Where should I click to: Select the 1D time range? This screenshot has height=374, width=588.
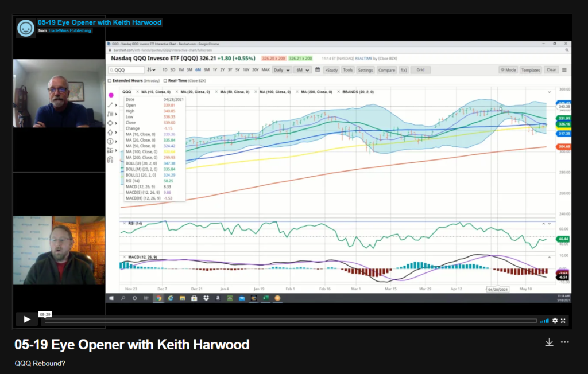[165, 70]
